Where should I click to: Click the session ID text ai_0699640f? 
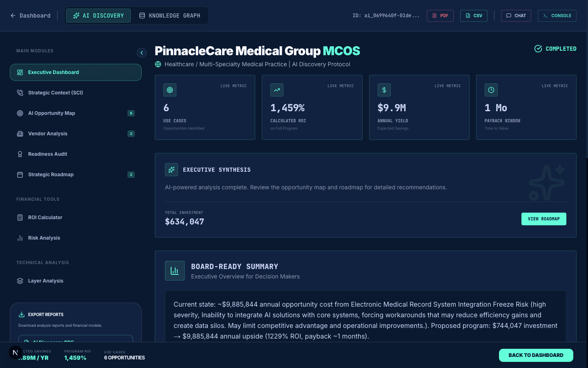click(x=386, y=16)
